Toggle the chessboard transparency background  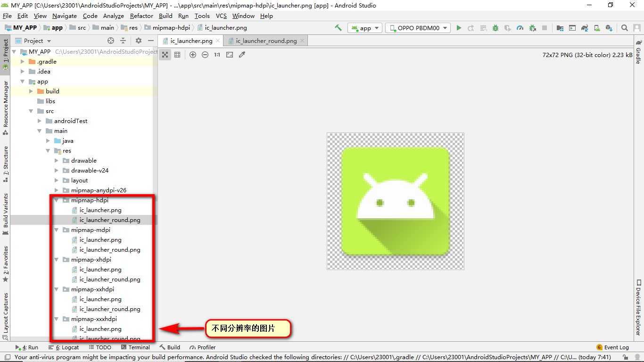tap(165, 54)
